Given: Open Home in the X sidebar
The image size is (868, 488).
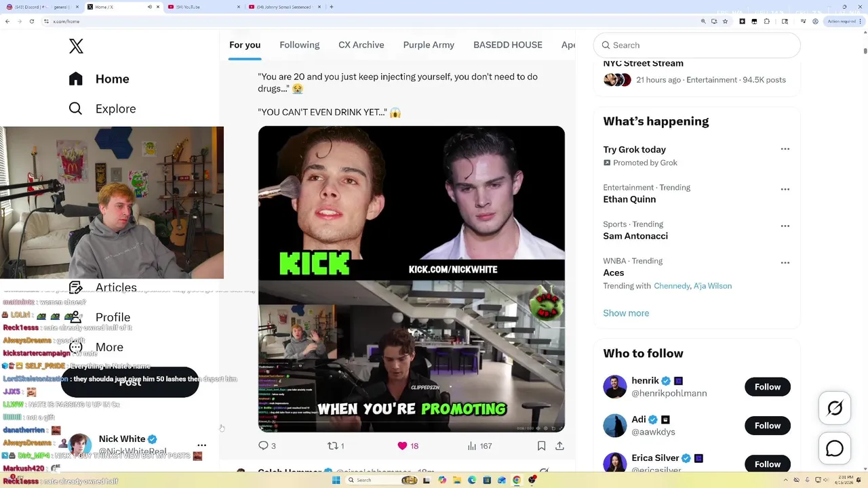Looking at the screenshot, I should tap(99, 79).
